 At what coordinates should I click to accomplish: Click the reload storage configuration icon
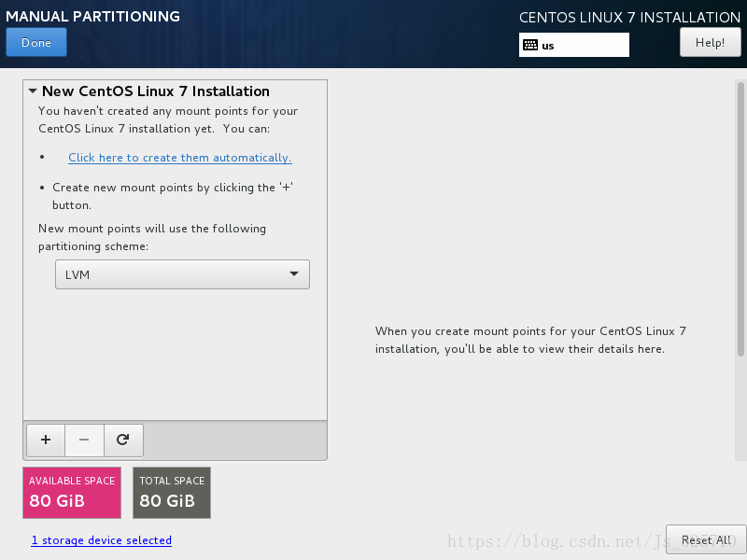[123, 440]
